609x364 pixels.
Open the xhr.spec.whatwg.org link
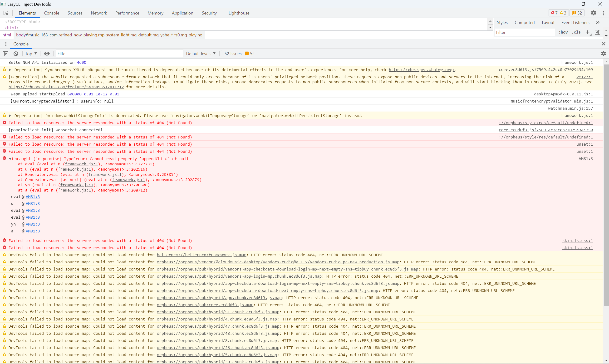(421, 70)
